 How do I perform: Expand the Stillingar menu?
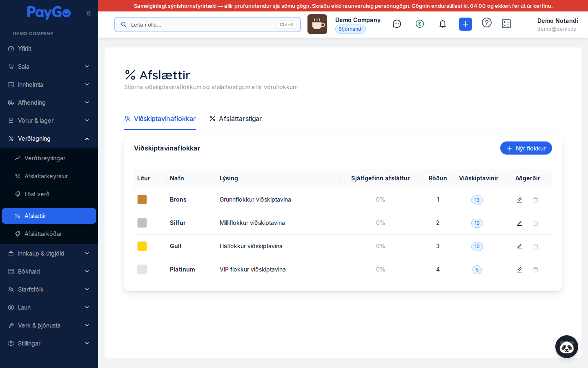click(x=49, y=343)
